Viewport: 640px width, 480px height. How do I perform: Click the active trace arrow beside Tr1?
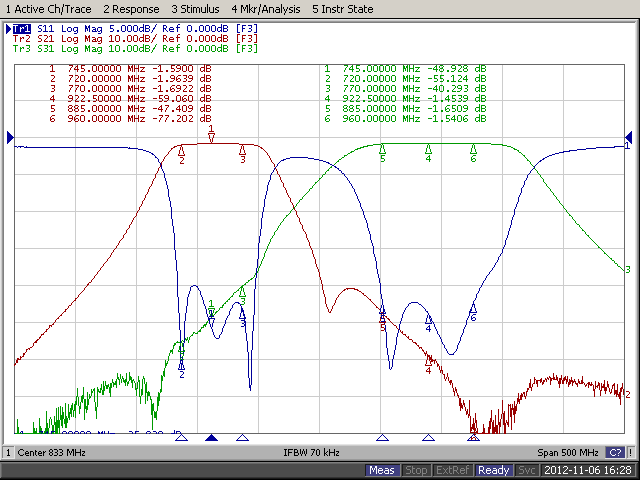[x=8, y=29]
